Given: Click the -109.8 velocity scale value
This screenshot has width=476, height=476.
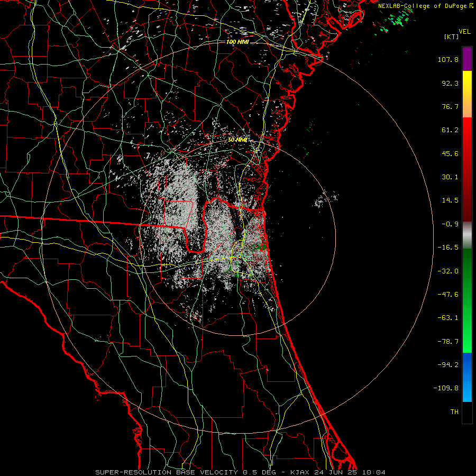Looking at the screenshot, I should [x=446, y=388].
